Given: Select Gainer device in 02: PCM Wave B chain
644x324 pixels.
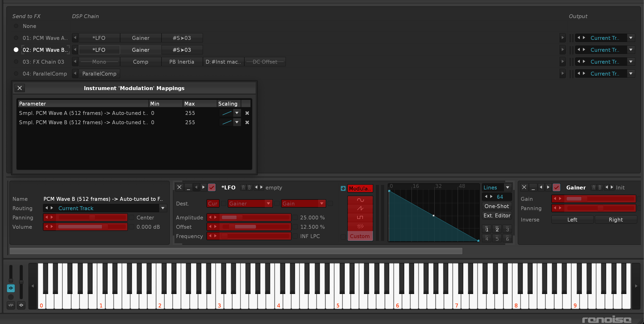Looking at the screenshot, I should tap(141, 50).
